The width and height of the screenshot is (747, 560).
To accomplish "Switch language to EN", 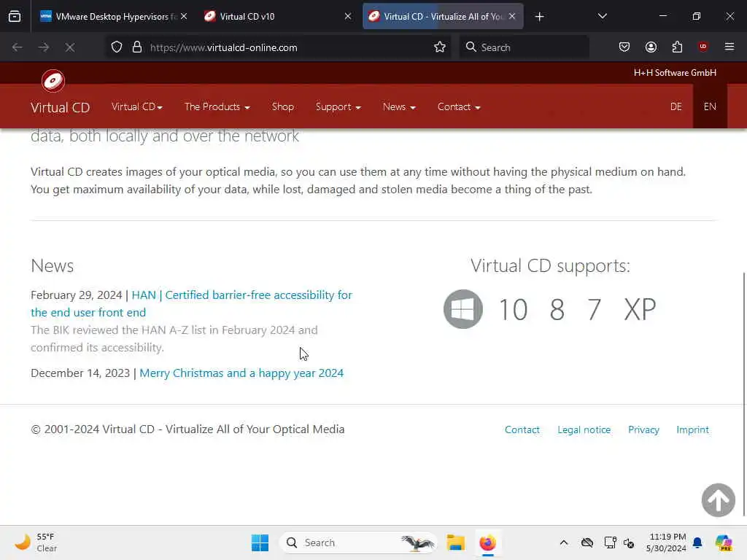I will 710,106.
